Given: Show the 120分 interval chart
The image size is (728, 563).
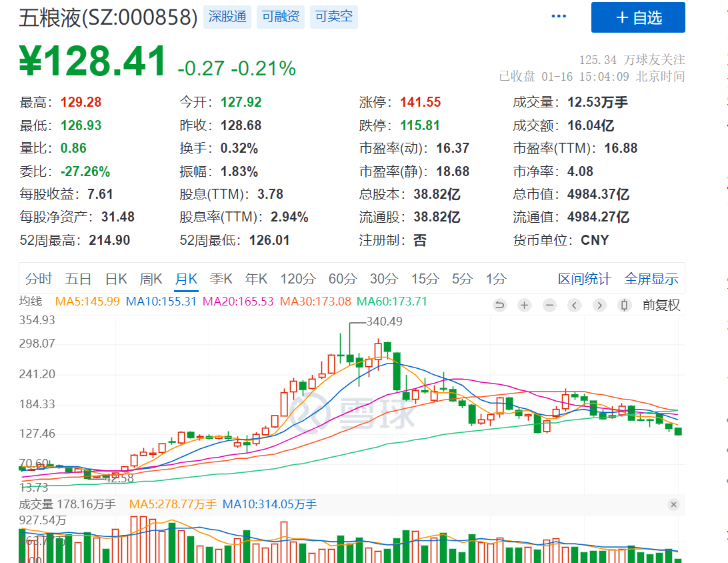Looking at the screenshot, I should click(297, 279).
